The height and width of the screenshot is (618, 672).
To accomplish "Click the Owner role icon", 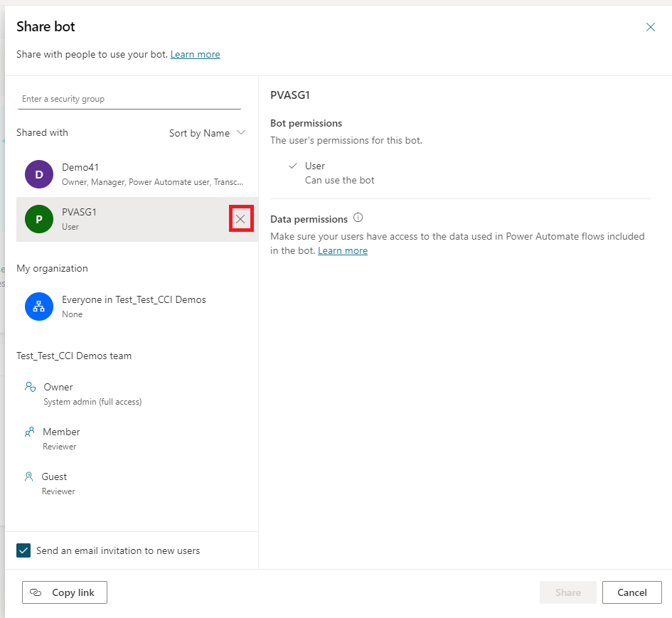I will coord(30,387).
